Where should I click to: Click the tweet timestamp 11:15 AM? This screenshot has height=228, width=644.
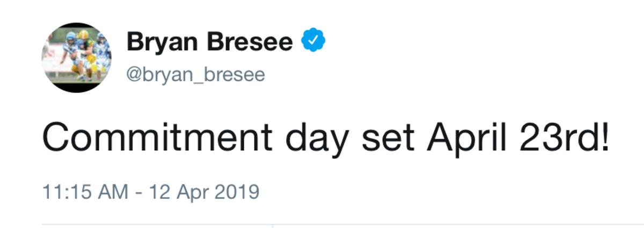(x=85, y=191)
